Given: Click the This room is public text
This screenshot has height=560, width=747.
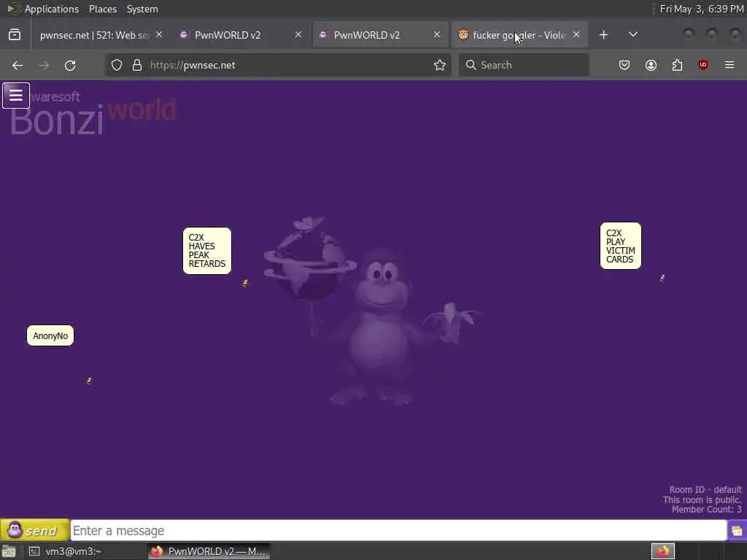Looking at the screenshot, I should tap(702, 499).
